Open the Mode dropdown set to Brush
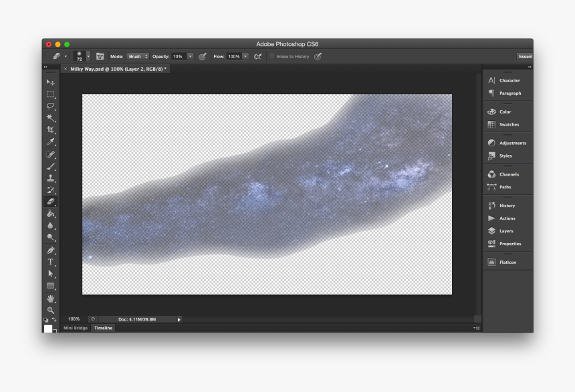575x392 pixels. [x=138, y=56]
